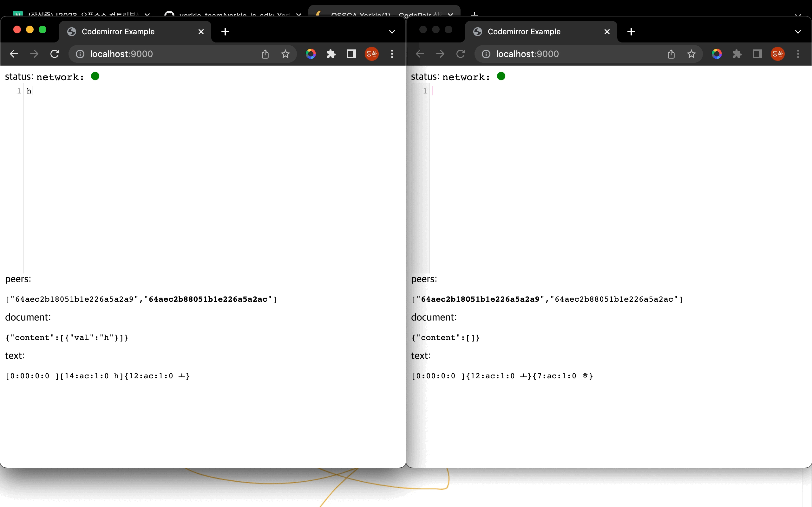Toggle side panel icon in right window
This screenshot has width=812, height=507.
pos(757,54)
